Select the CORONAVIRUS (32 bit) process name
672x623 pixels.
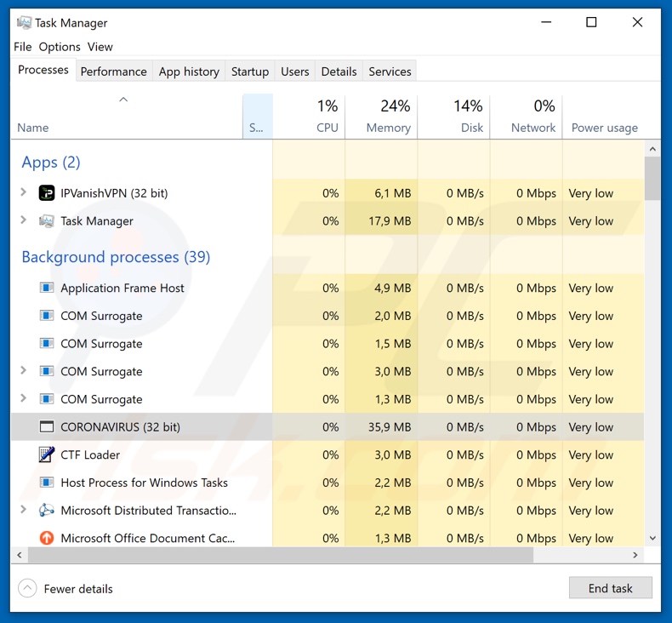(x=121, y=427)
